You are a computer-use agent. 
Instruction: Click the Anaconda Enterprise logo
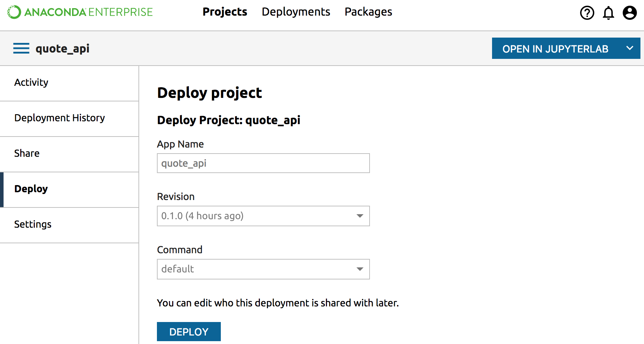pos(80,12)
